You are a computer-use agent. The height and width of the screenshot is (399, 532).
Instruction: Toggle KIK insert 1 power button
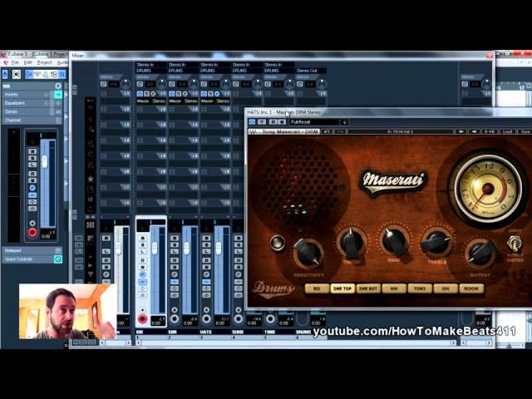[x=140, y=94]
